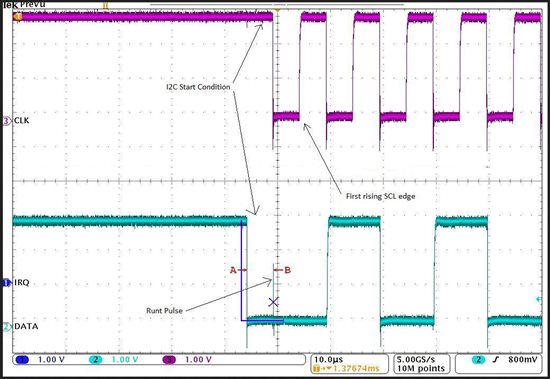Click the purple channel 3 badge in readout bar
The image size is (550, 379).
(x=169, y=360)
